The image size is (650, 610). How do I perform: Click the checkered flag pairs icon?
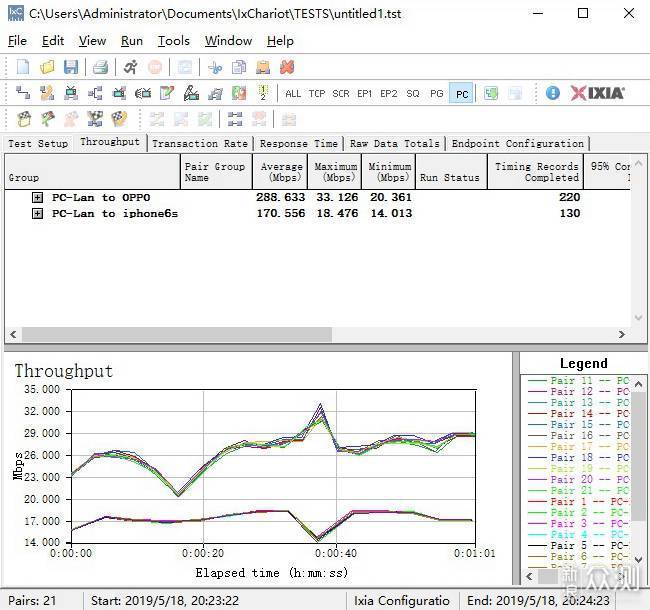coord(95,119)
